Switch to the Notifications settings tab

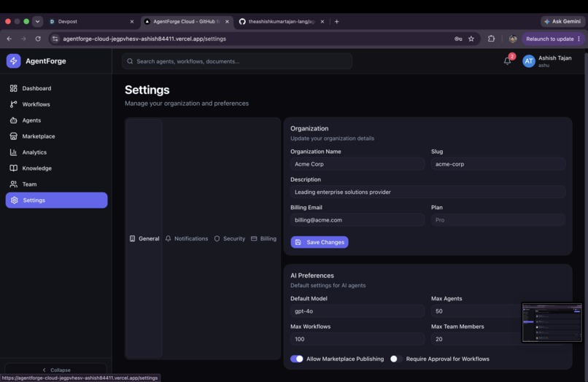click(x=186, y=238)
